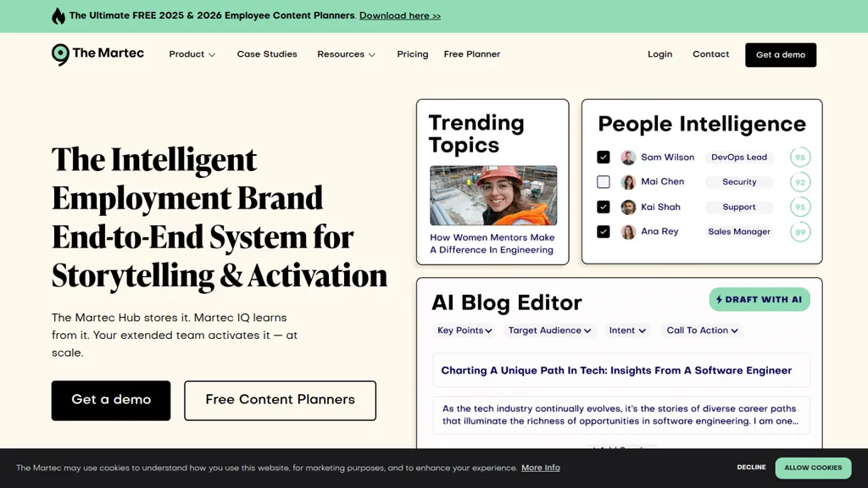Click the Download here link
Screen dimensions: 868x488
coord(400,15)
